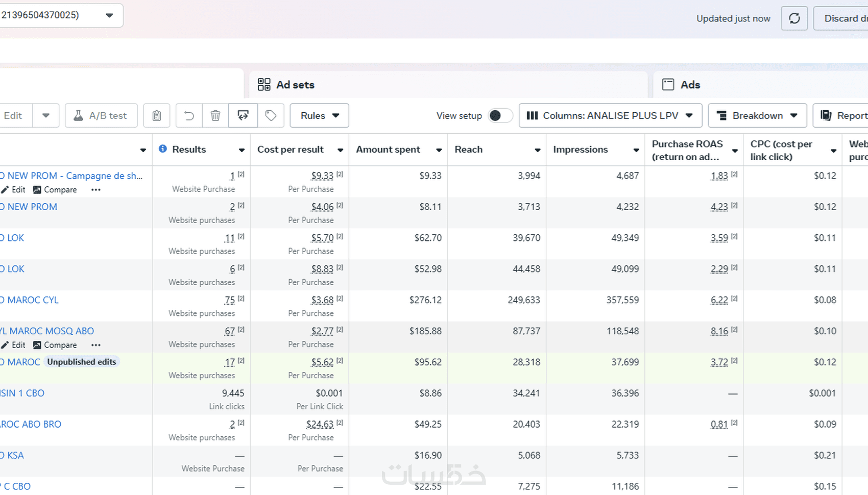Click the clipboard duplicate icon in toolbar
The image size is (868, 495).
click(157, 116)
